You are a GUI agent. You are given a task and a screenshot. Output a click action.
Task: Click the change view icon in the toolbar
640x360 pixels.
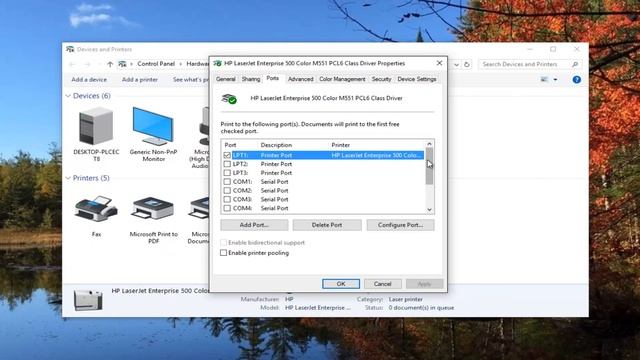point(544,80)
